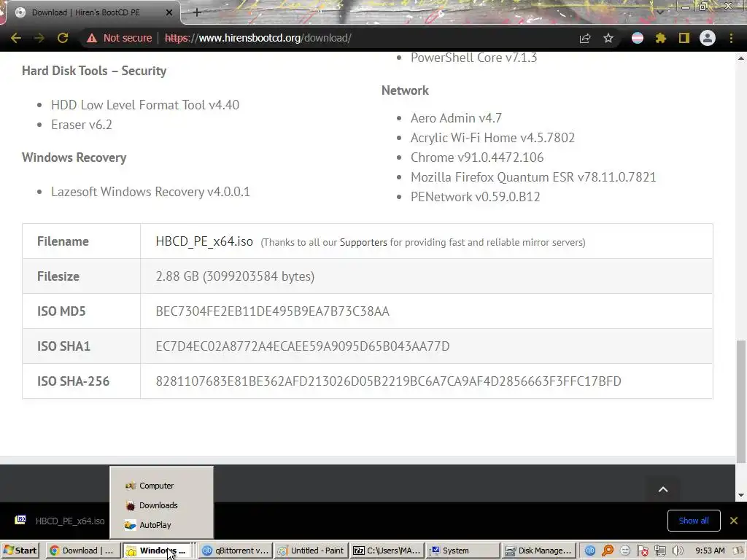
Task: Click the page vertical scrollbar thumb
Action: pyautogui.click(x=741, y=401)
